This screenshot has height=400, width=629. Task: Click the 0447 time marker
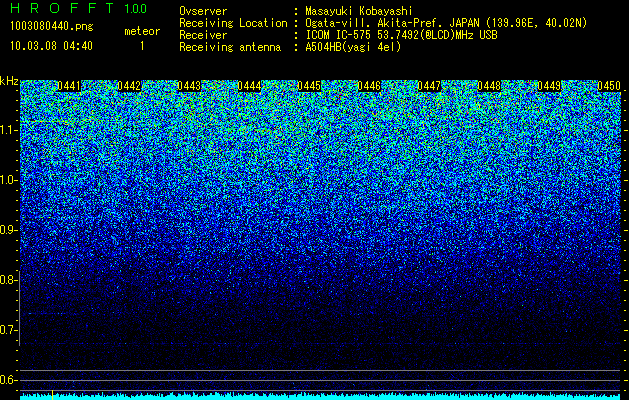coord(429,86)
